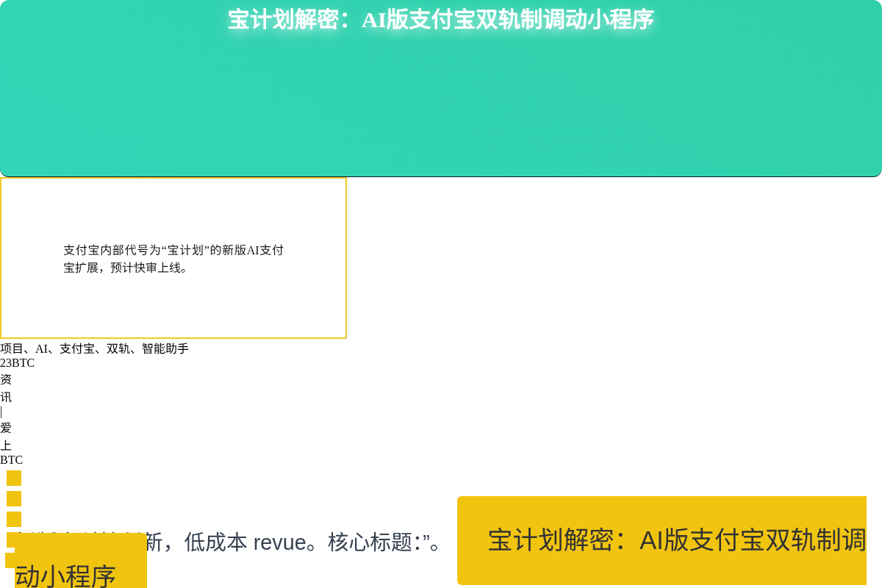This screenshot has width=882, height=588.
Task: Click the headline 宝计划解密：AI版支付宝双轨制调动小程序 in the green banner
Action: pyautogui.click(x=441, y=20)
